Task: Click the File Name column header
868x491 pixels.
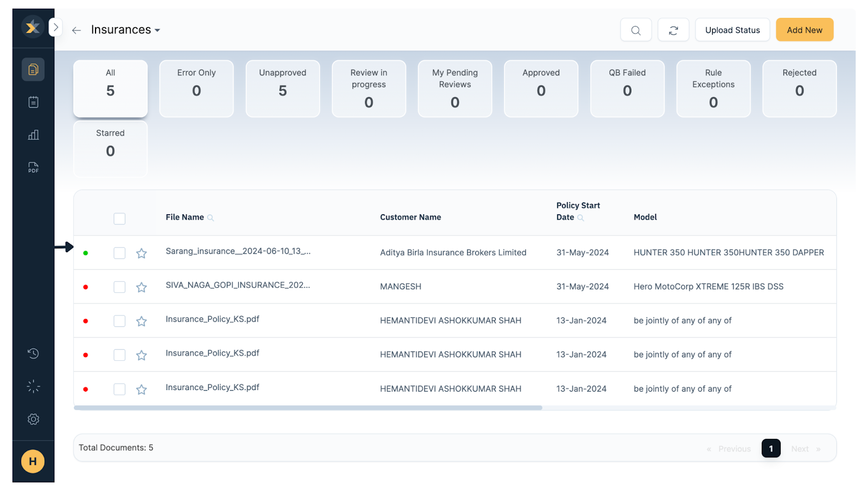Action: pyautogui.click(x=184, y=217)
